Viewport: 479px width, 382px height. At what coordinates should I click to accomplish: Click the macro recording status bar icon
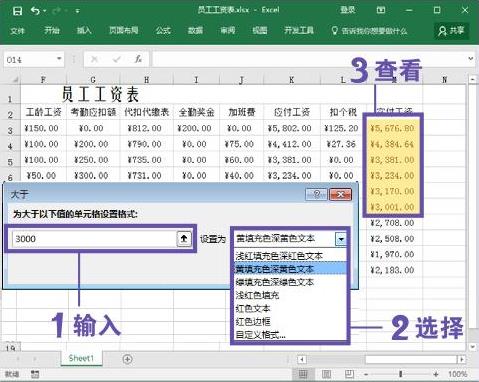(x=35, y=374)
